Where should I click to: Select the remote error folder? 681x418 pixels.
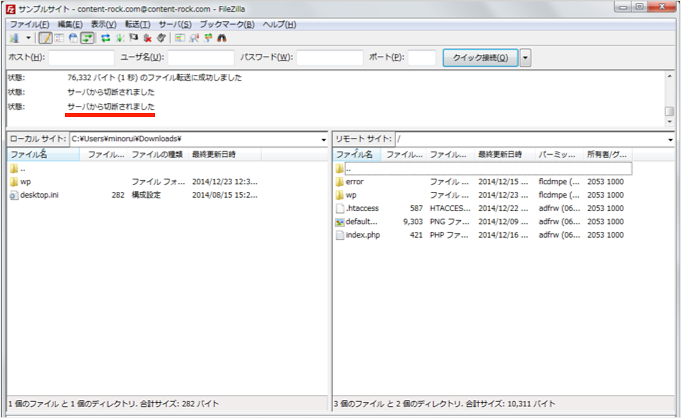[354, 182]
